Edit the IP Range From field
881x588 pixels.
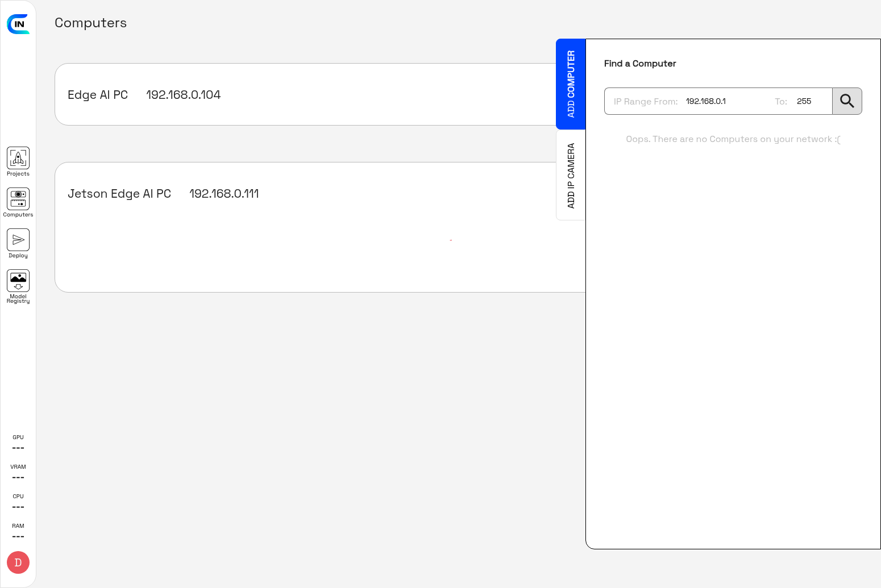tap(722, 101)
